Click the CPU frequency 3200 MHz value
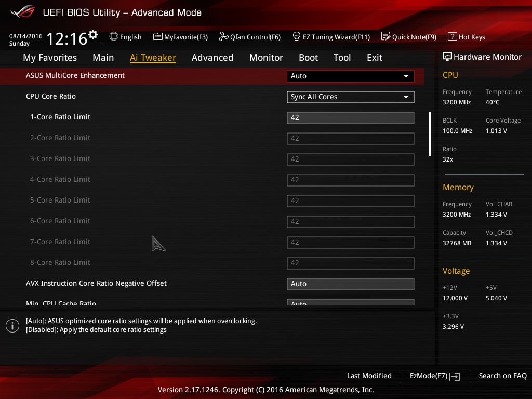Image resolution: width=532 pixels, height=399 pixels. tap(456, 102)
